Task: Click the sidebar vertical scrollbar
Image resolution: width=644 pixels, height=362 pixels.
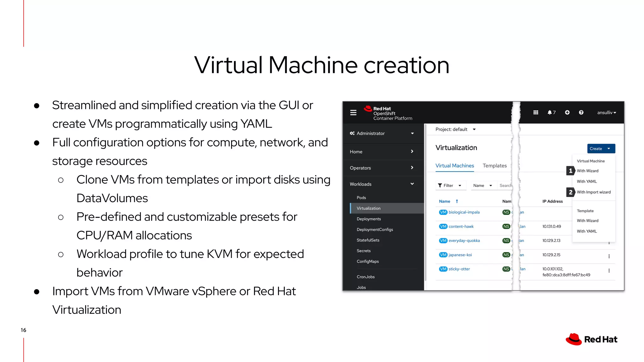Action: pos(425,203)
